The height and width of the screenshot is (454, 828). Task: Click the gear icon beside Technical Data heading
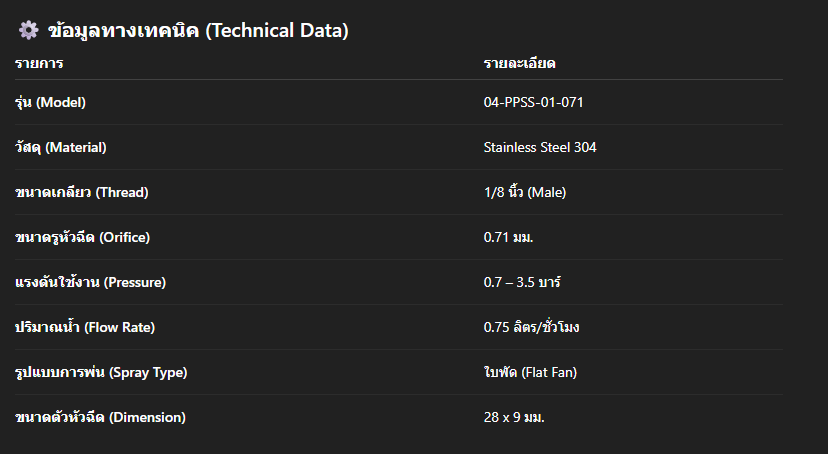pos(29,31)
